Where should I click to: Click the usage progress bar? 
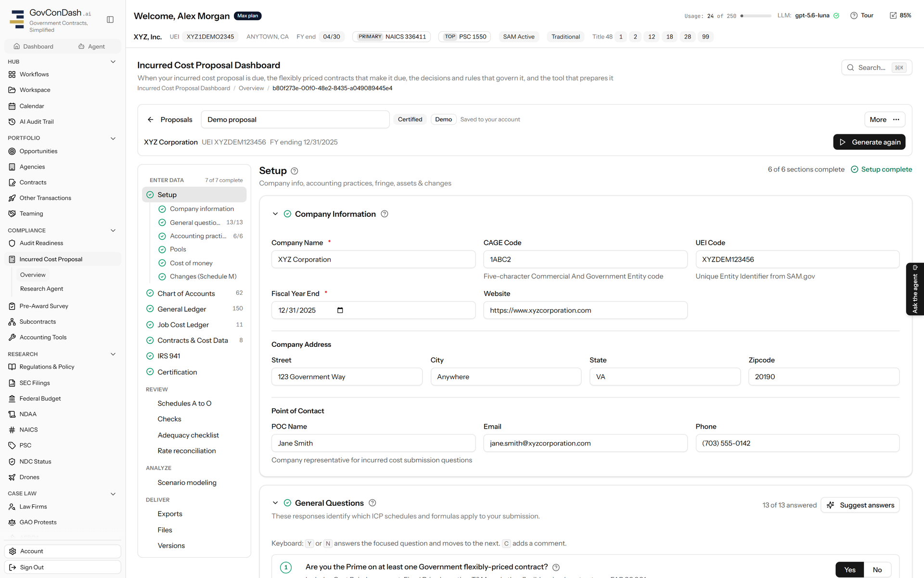click(x=756, y=16)
